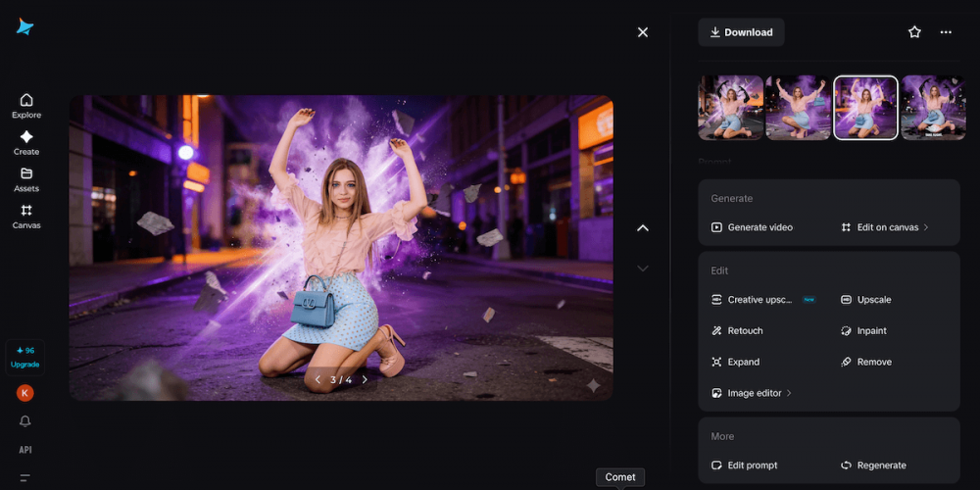Click the Upgrade credits button
980x490 pixels.
[x=25, y=357]
